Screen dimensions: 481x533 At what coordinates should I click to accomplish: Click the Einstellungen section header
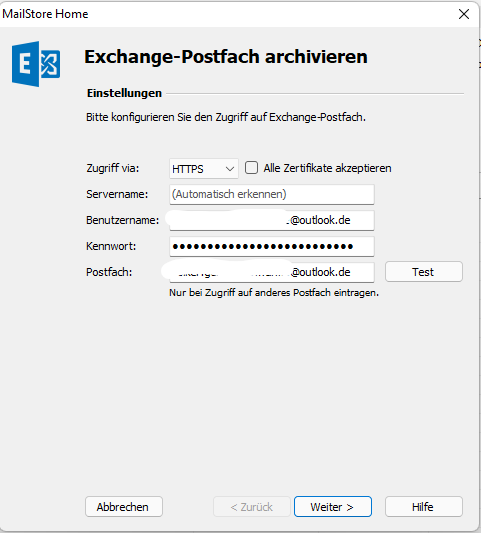124,93
